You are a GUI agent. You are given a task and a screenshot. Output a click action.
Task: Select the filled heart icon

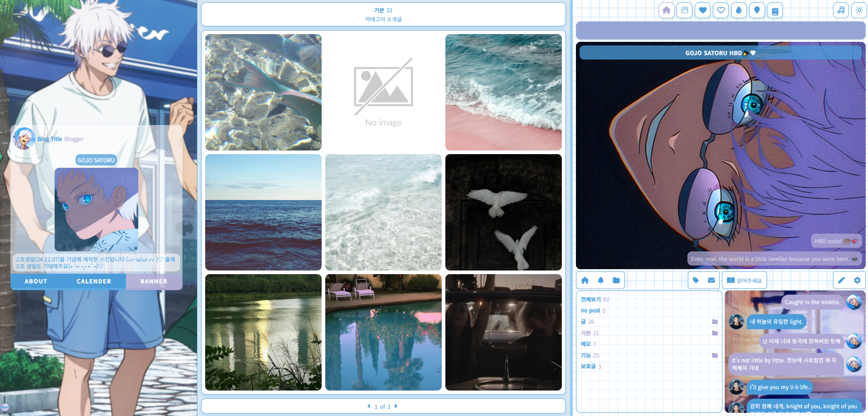pyautogui.click(x=703, y=10)
